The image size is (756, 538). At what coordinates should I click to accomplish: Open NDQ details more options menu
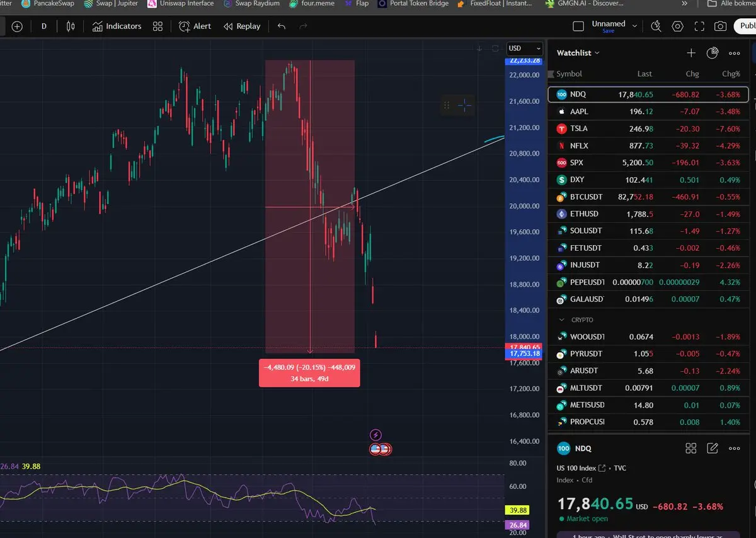coord(734,449)
